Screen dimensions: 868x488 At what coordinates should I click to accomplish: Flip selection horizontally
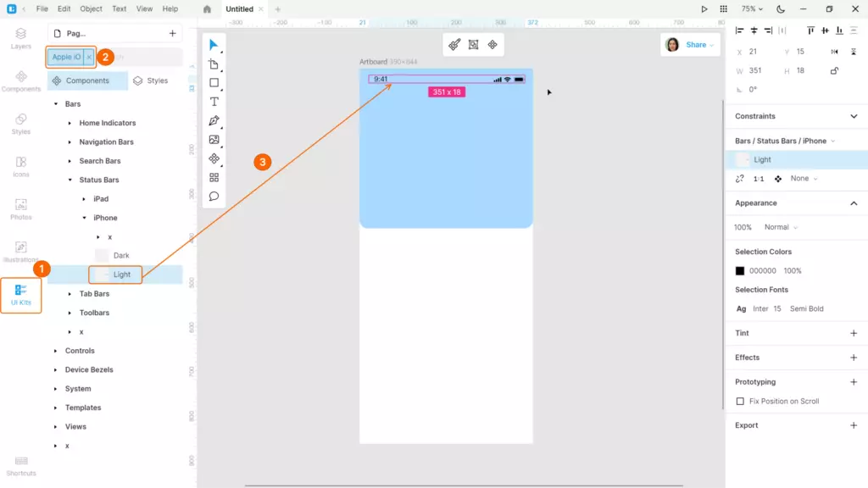tap(834, 52)
